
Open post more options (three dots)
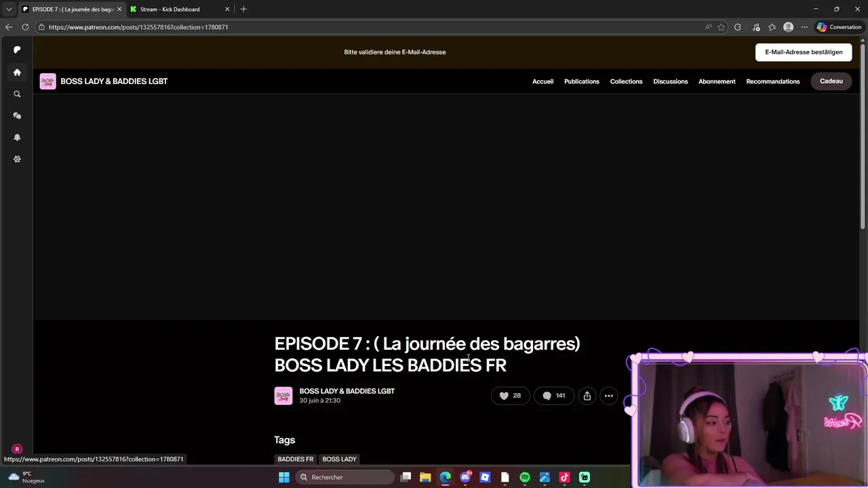[609, 396]
